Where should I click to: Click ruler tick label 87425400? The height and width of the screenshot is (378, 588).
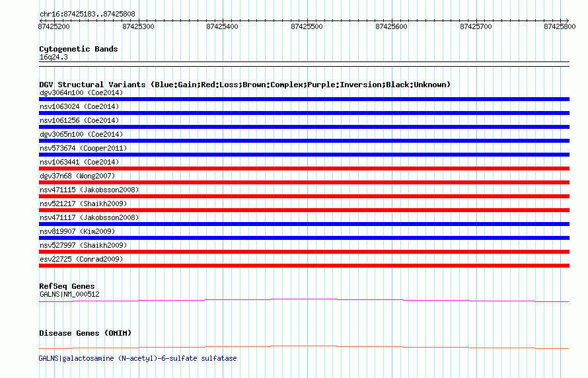[x=223, y=26]
